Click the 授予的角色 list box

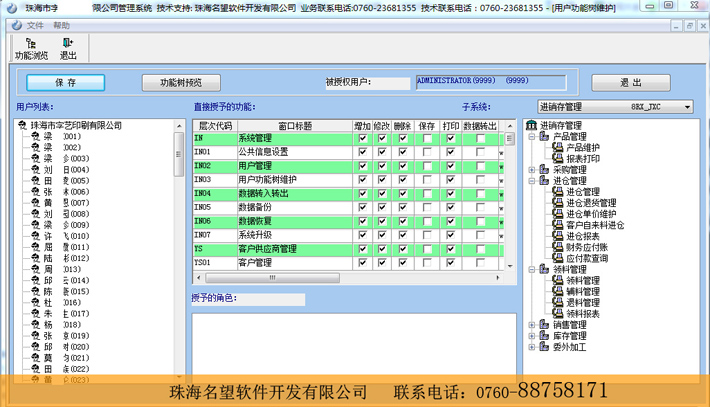click(x=354, y=344)
